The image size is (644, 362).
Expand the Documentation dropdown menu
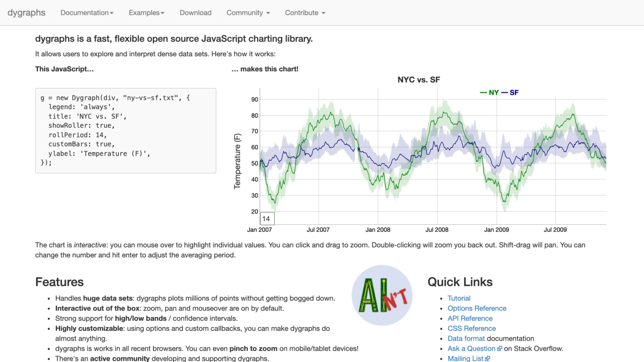[x=87, y=12]
